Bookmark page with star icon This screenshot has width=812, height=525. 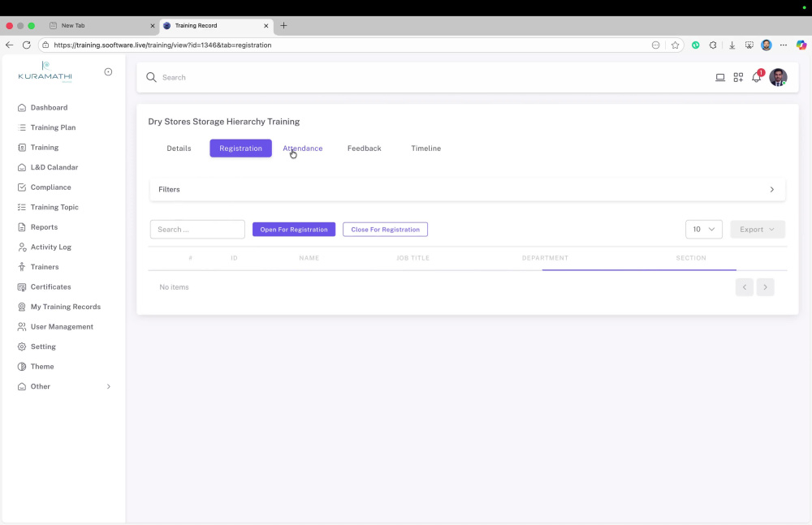(675, 45)
